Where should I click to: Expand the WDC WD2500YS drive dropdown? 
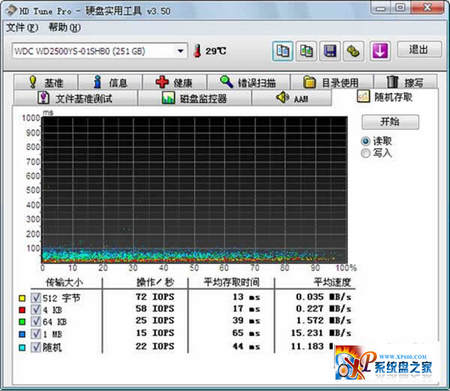click(180, 51)
